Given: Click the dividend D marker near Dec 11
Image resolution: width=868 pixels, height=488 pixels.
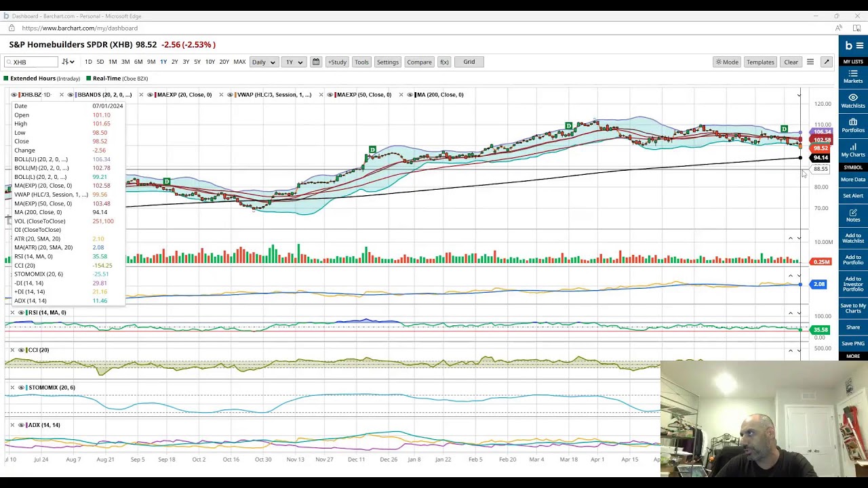Looking at the screenshot, I should (x=372, y=149).
